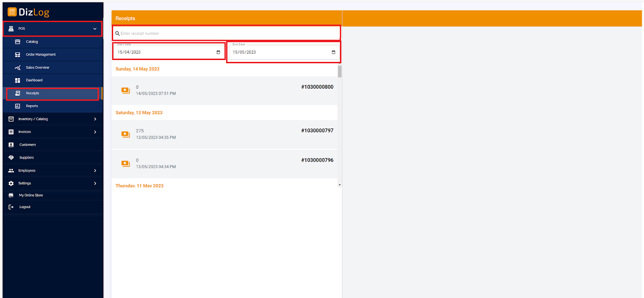Click the DizLog logo
This screenshot has height=298, width=644.
point(28,12)
